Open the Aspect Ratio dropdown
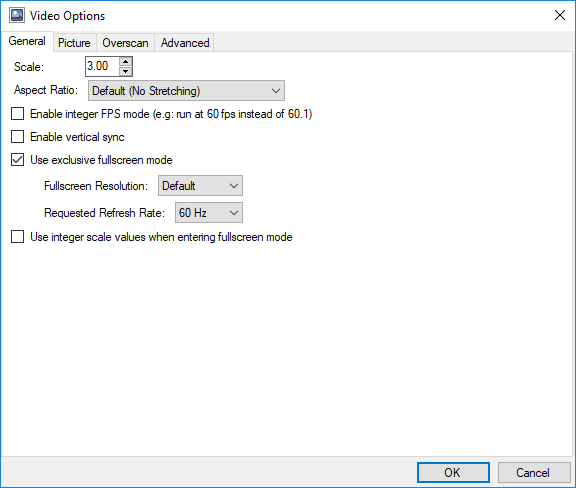 click(186, 91)
